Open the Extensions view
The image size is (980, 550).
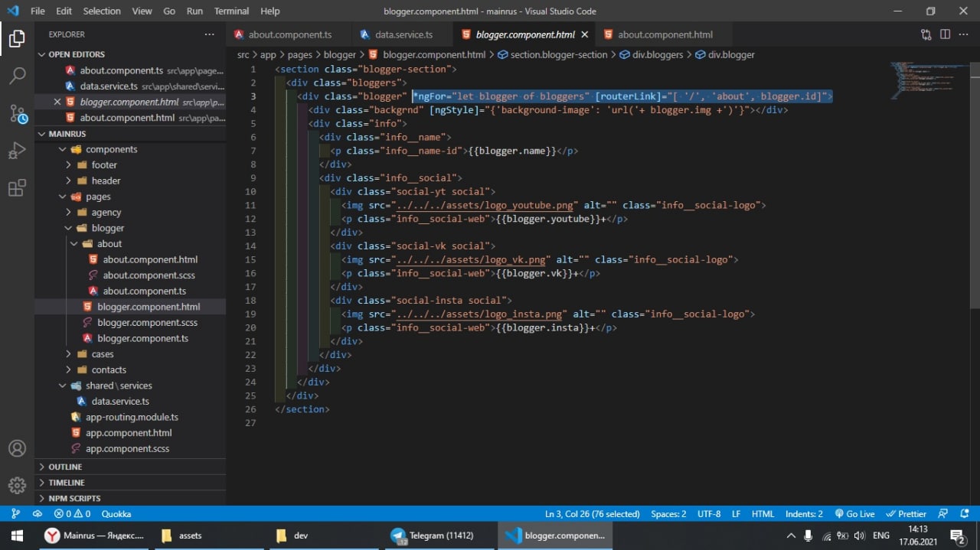point(17,188)
